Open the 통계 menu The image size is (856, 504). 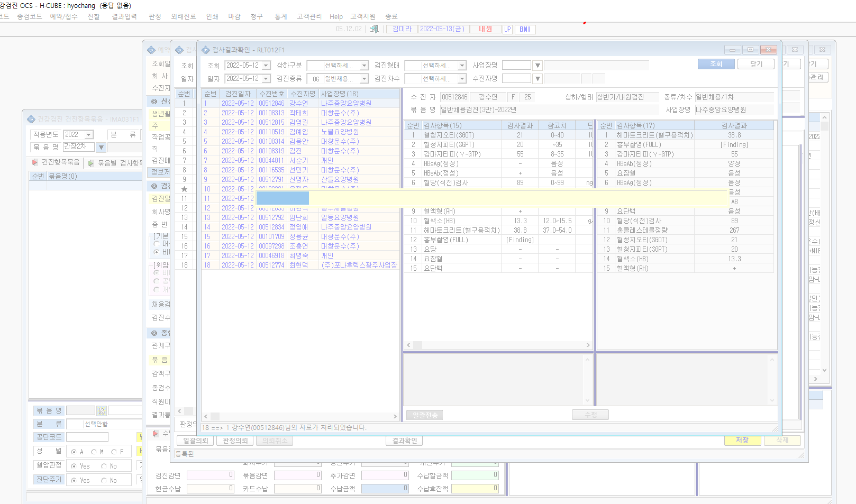tap(281, 16)
